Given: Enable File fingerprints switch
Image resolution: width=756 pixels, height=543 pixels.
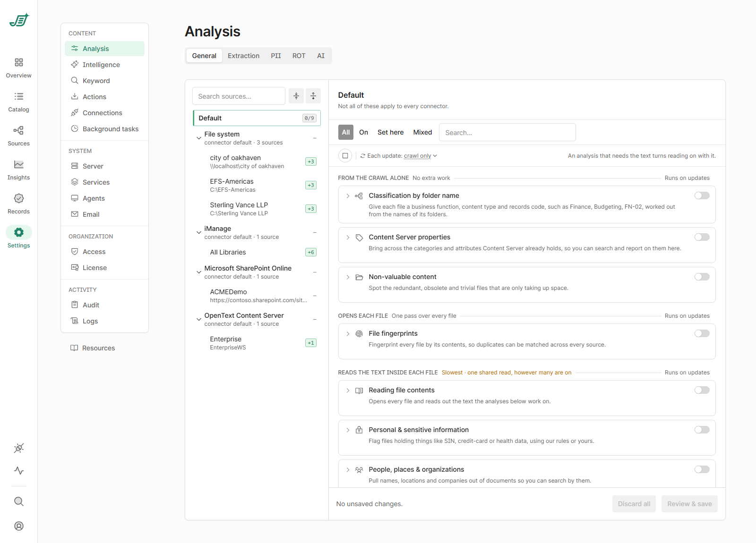Looking at the screenshot, I should tap(702, 333).
